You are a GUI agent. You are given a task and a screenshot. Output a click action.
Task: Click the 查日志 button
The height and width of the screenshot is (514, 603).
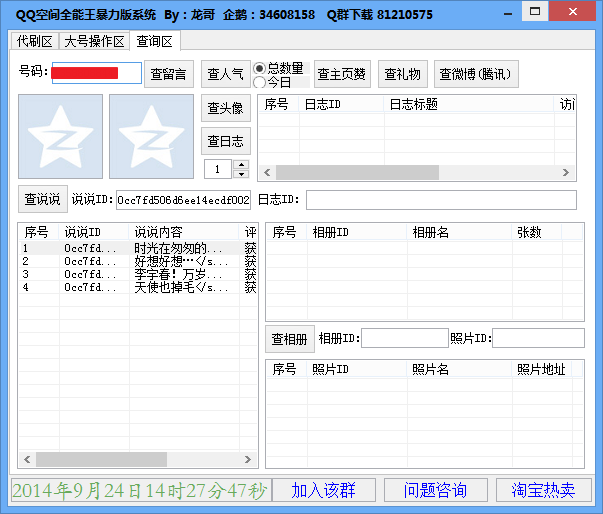click(x=226, y=141)
